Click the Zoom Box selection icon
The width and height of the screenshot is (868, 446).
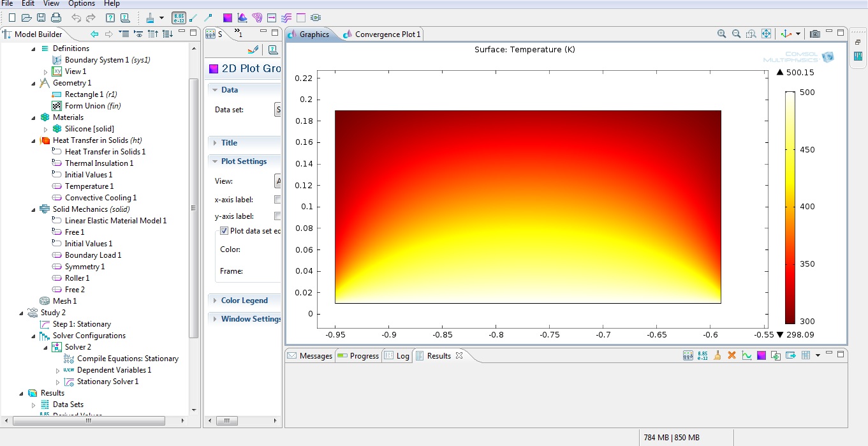click(751, 34)
